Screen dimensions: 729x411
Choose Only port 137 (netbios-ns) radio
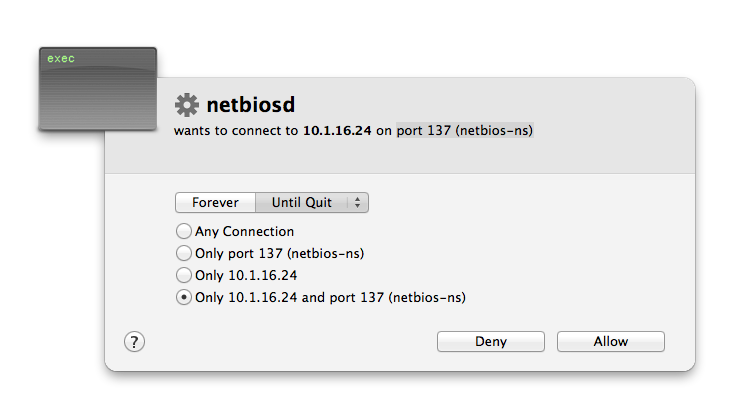point(184,253)
